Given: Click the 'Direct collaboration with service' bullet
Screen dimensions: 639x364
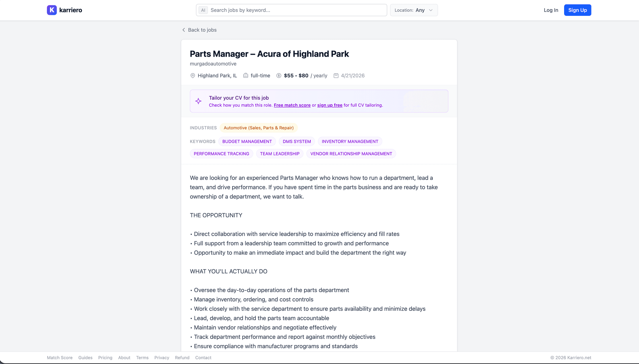Looking at the screenshot, I should click(295, 234).
